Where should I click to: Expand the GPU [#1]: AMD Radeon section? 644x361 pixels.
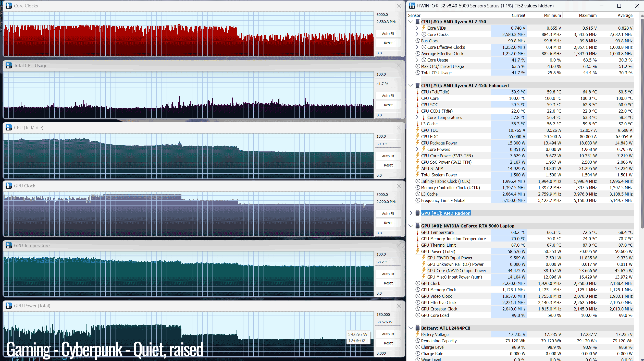click(411, 213)
